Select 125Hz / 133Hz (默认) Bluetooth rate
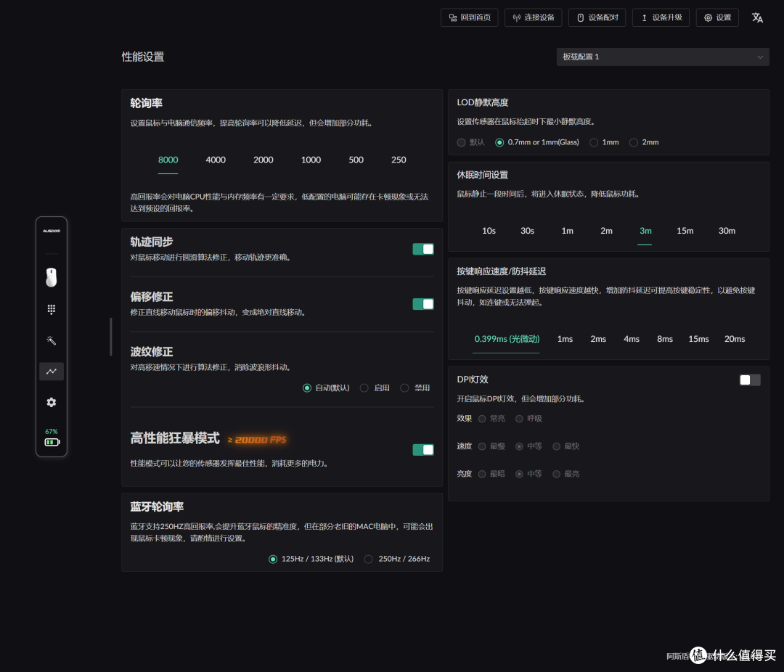The height and width of the screenshot is (672, 784). pyautogui.click(x=311, y=559)
